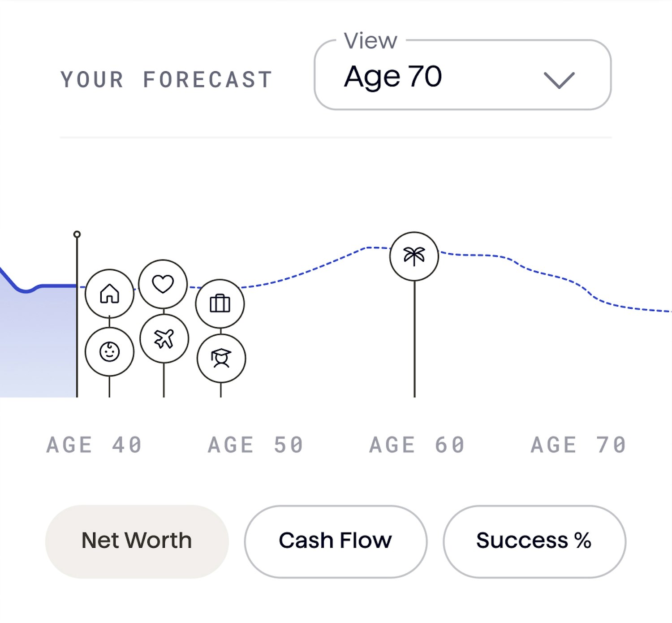Click the YOUR FORECAST heading
The height and width of the screenshot is (623, 672).
[x=166, y=80]
